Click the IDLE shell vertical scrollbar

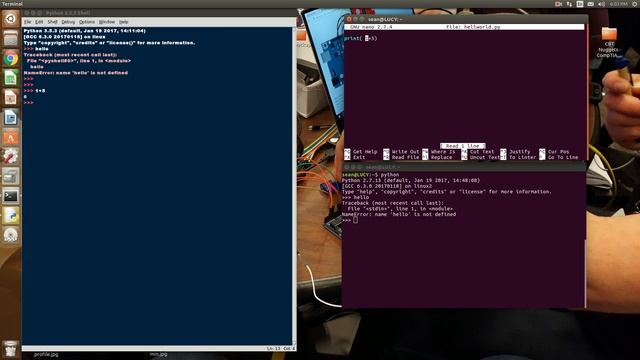point(294,186)
